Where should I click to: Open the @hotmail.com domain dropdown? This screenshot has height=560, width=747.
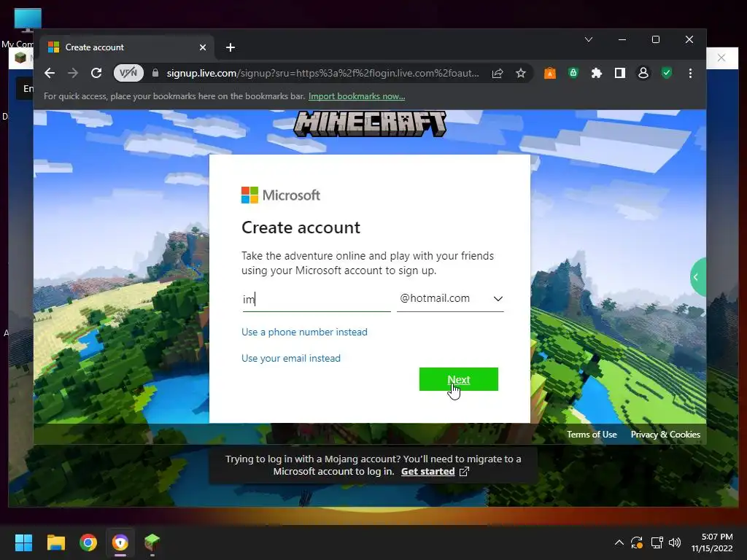coord(450,298)
